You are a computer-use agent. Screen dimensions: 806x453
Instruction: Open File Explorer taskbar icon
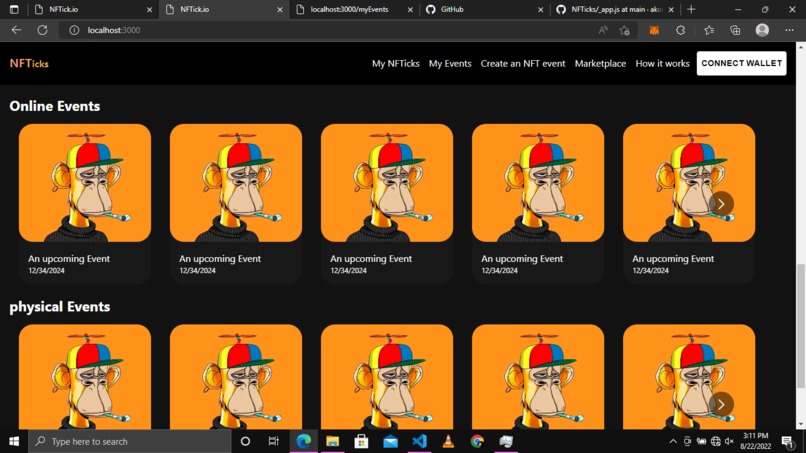[333, 441]
